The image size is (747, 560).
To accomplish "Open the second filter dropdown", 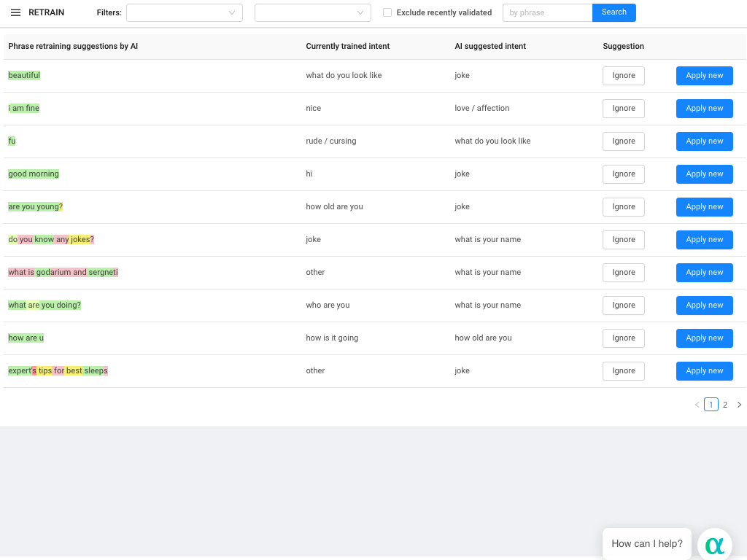I will click(x=312, y=12).
